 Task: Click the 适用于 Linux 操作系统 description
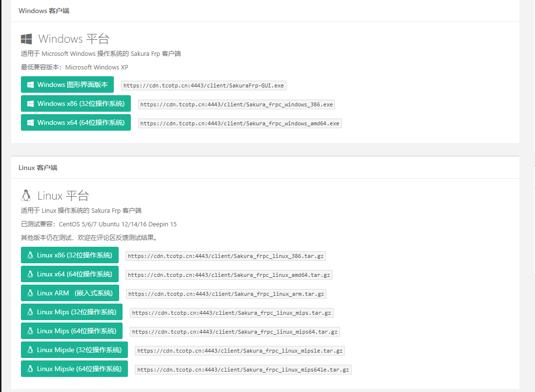point(81,210)
